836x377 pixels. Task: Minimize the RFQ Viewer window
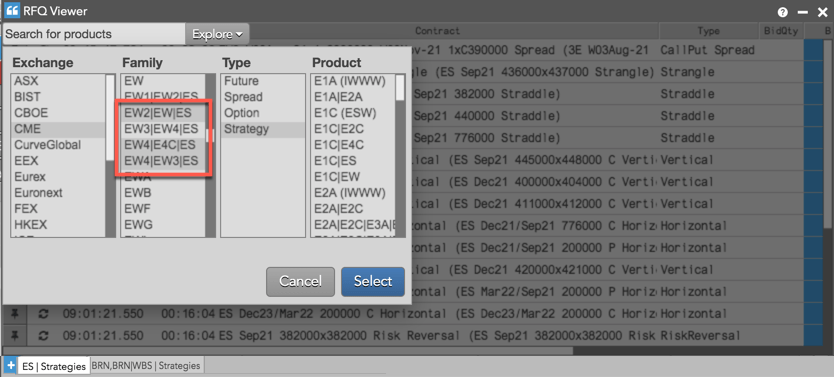click(x=803, y=12)
